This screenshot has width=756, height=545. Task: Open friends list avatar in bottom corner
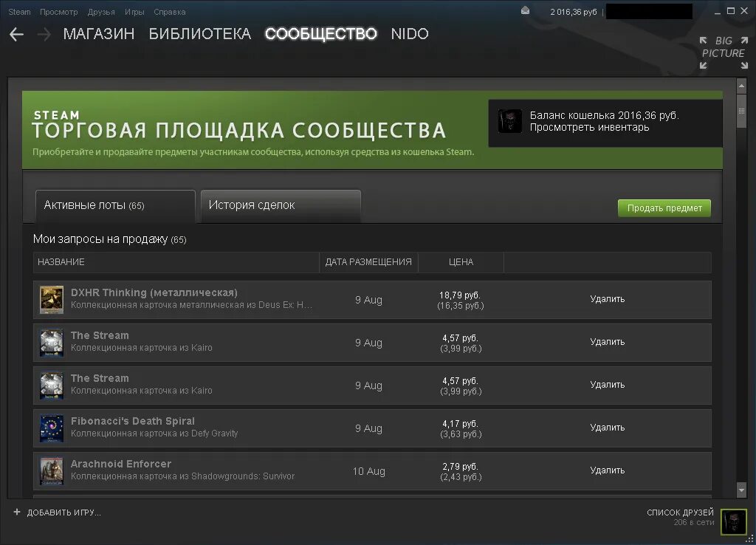coord(733,522)
